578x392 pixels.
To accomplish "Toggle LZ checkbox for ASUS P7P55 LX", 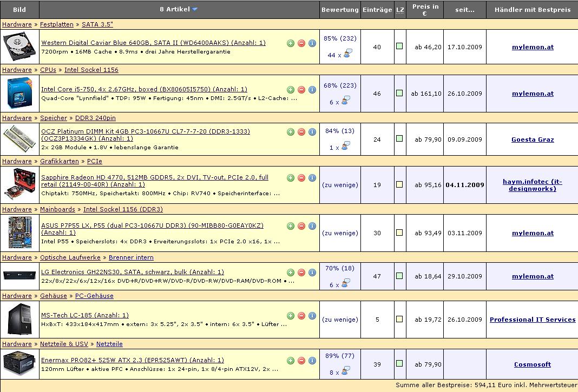I will tap(399, 232).
